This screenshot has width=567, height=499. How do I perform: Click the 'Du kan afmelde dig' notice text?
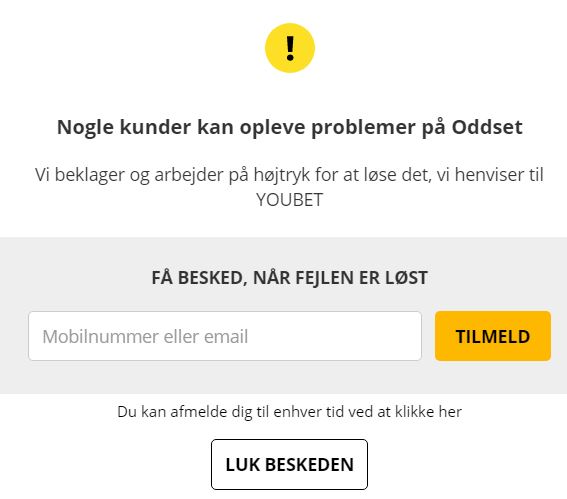(289, 412)
